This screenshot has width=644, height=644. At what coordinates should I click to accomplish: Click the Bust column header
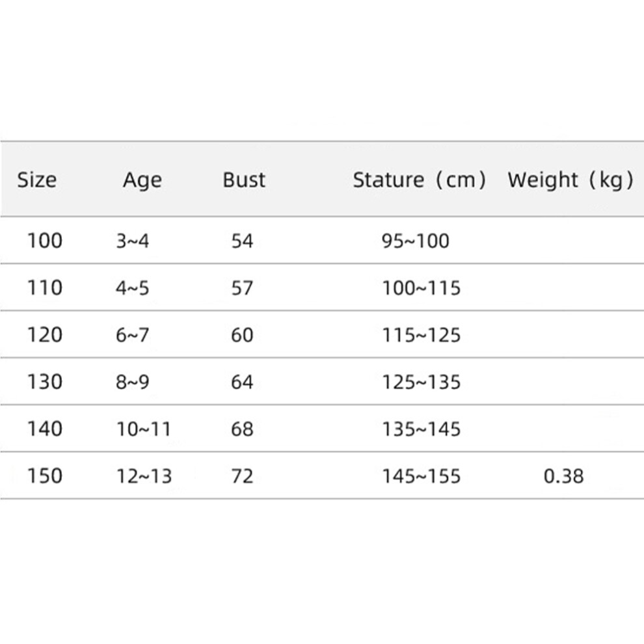tap(244, 180)
